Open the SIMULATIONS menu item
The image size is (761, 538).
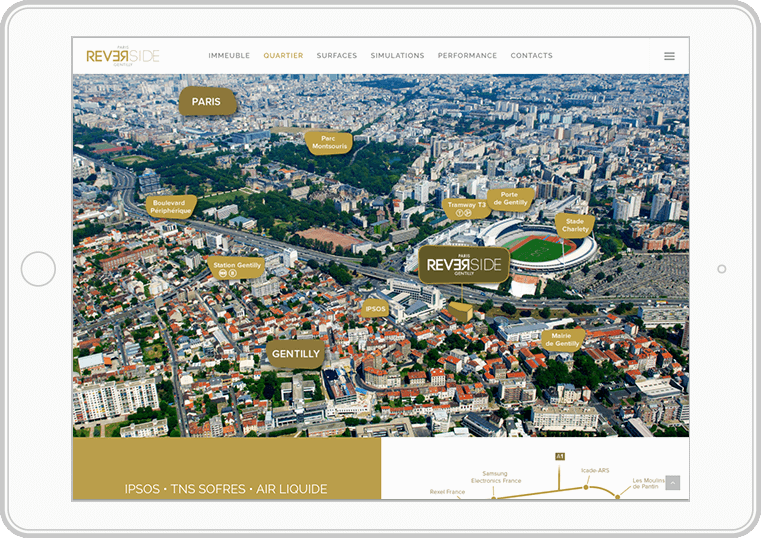[x=397, y=56]
